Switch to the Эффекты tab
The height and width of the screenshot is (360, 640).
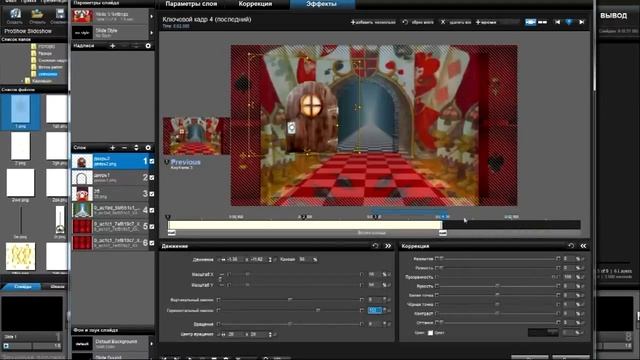pos(322,4)
